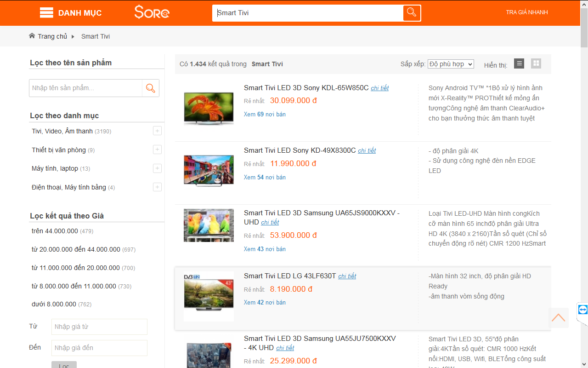Expand the Thiết bị văn phòng category
This screenshot has width=588, height=368.
pos(157,149)
